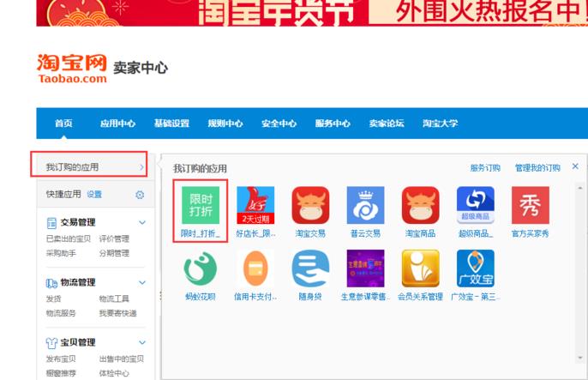
Task: Collapse the 交易管理 section chevron
Action: coord(142,222)
